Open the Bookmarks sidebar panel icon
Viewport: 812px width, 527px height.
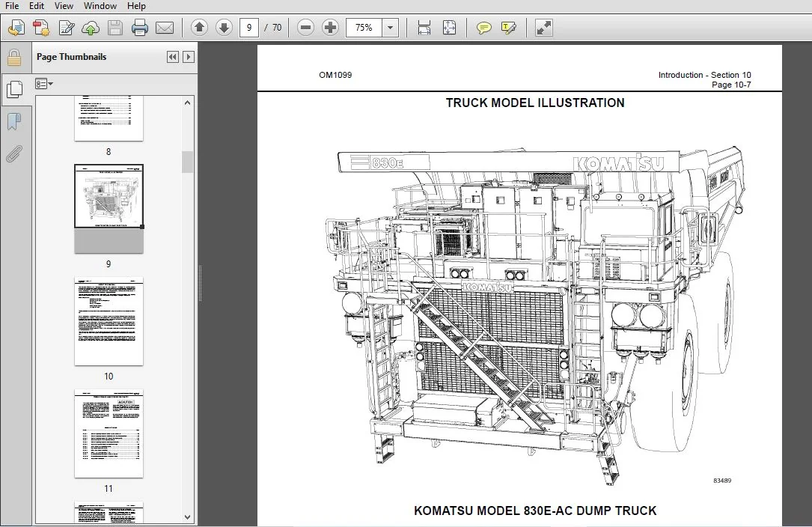[14, 122]
